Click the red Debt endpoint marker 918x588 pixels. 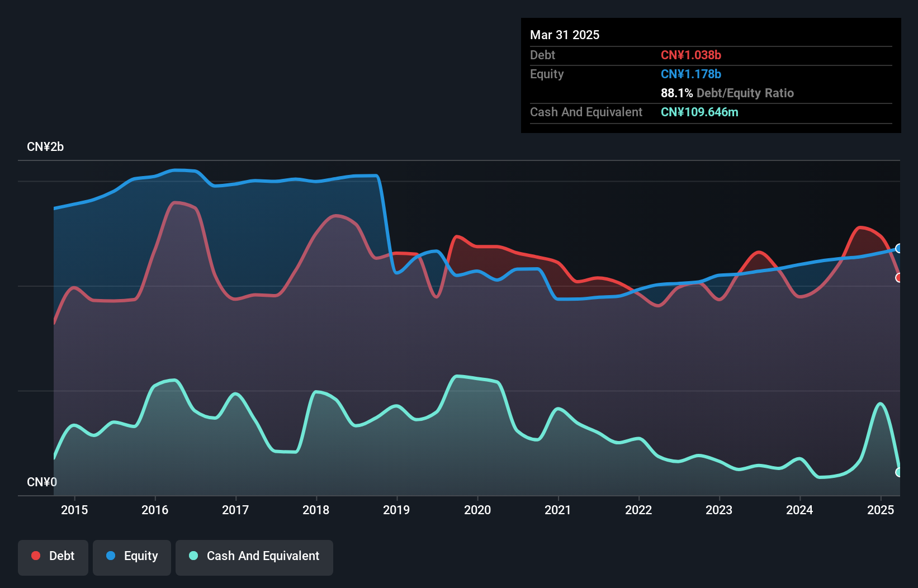coord(898,278)
